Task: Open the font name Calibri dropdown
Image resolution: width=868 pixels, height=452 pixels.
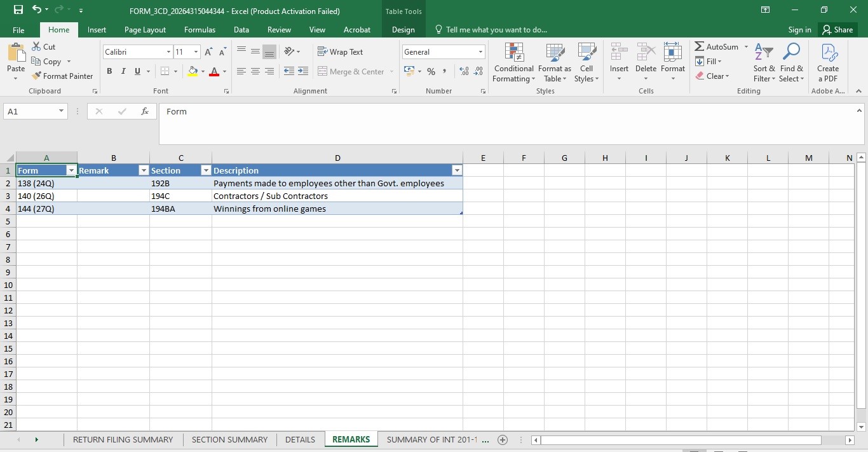Action: [x=169, y=52]
